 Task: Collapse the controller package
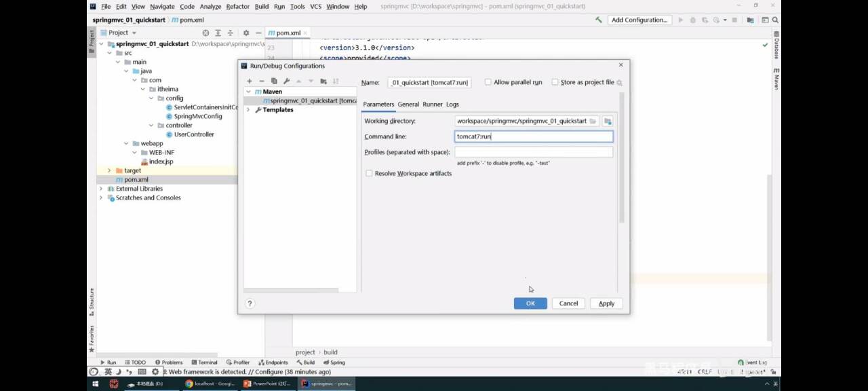coord(151,126)
